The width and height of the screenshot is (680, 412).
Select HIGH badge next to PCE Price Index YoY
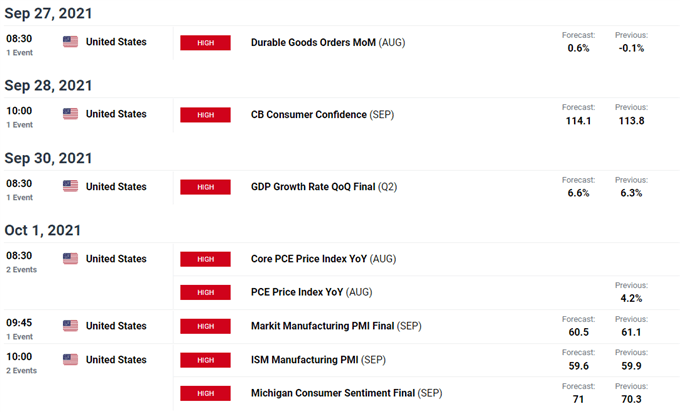[x=206, y=292]
